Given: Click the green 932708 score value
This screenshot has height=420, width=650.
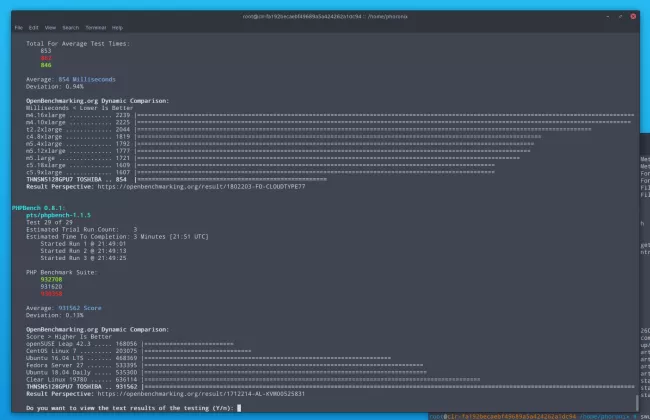Looking at the screenshot, I should click(51, 279).
